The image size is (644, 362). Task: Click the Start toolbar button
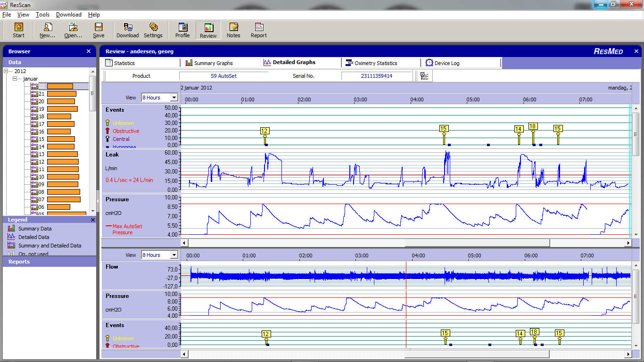click(19, 31)
